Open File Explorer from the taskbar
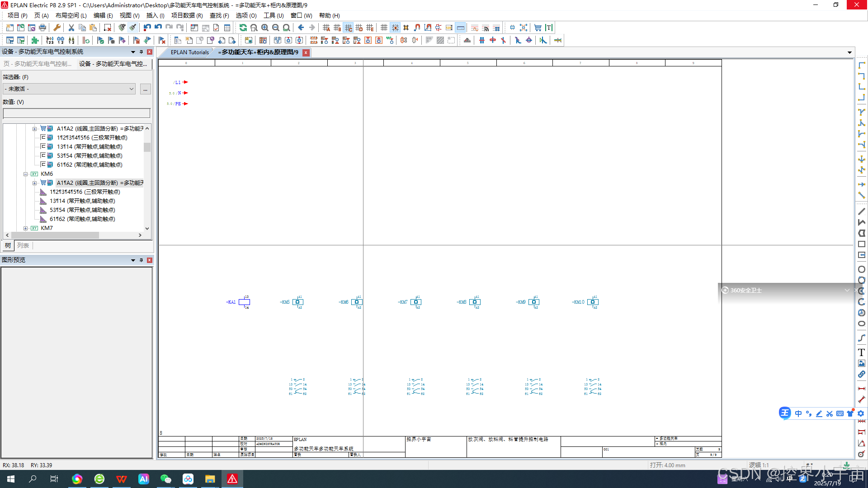Viewport: 868px width, 488px height. pyautogui.click(x=210, y=479)
